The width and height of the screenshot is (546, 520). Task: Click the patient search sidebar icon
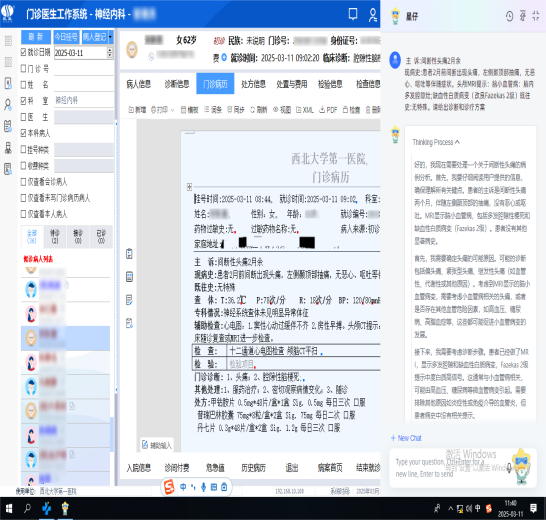point(8,104)
